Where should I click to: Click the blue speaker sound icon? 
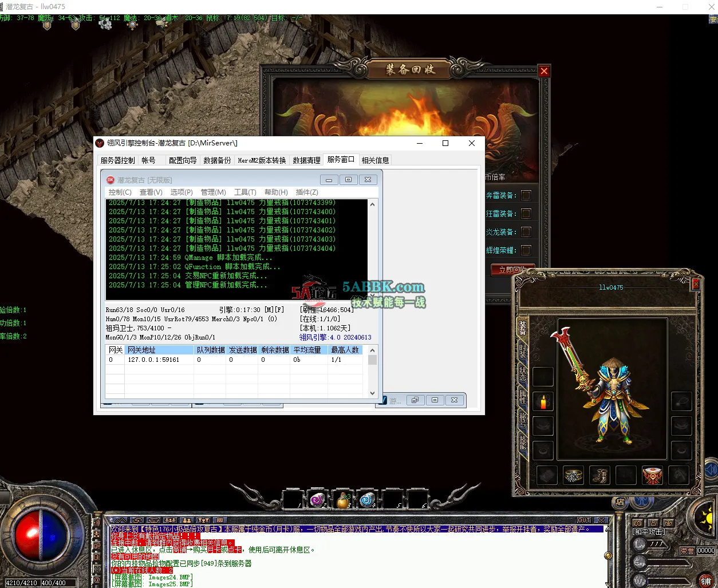pyautogui.click(x=711, y=471)
